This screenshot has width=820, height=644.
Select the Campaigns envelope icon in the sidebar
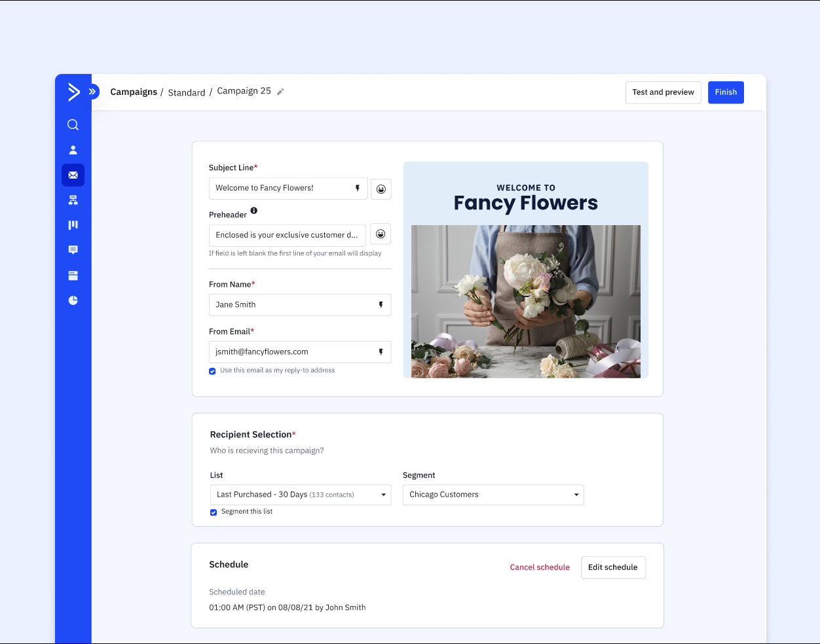pyautogui.click(x=73, y=175)
